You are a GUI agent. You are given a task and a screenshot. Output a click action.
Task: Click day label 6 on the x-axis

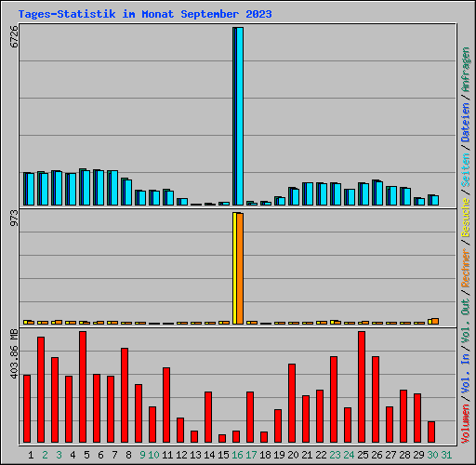tap(100, 455)
